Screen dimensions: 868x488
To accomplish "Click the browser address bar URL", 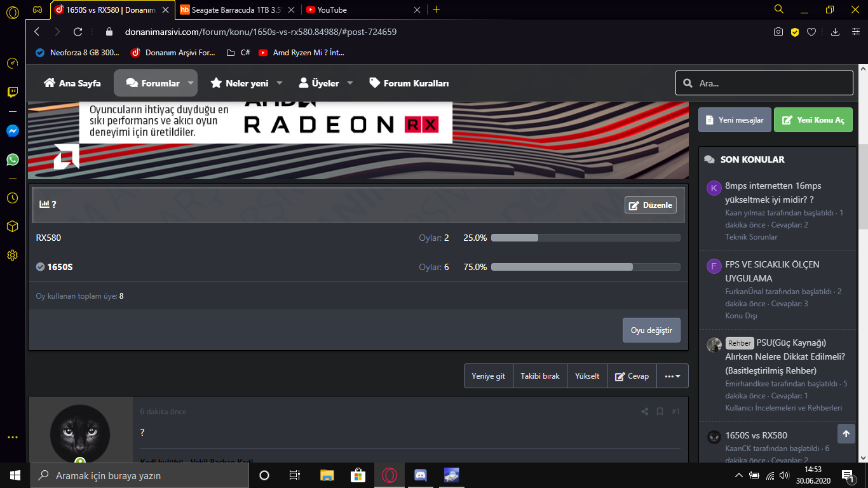I will click(261, 32).
